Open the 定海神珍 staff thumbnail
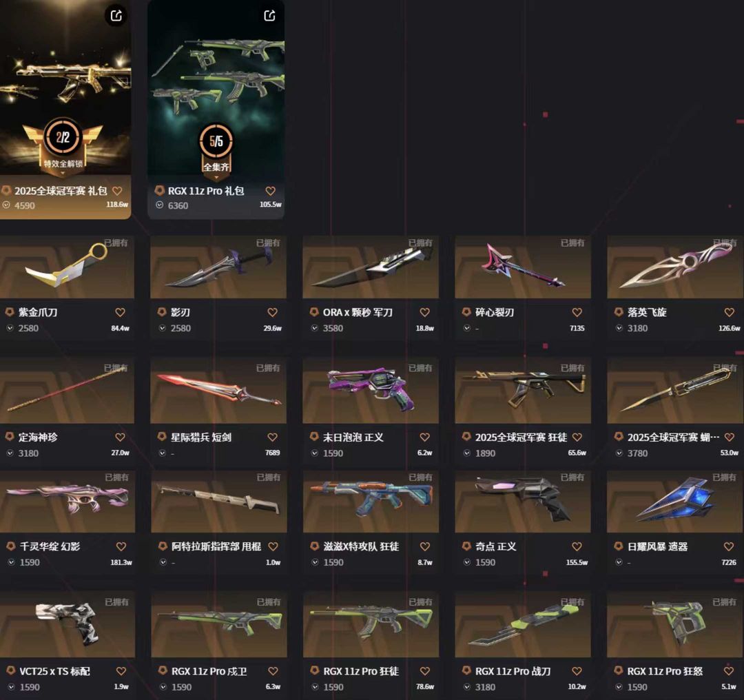Screen dimensions: 744x700 pyautogui.click(x=67, y=391)
